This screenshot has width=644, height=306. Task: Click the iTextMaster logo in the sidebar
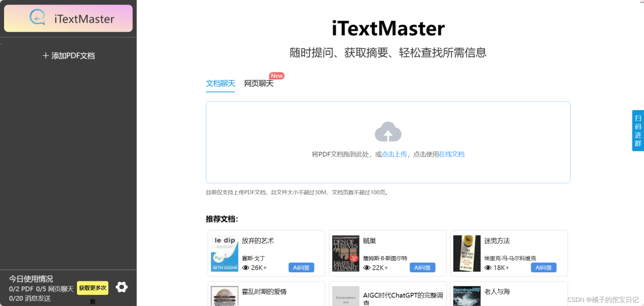68,19
